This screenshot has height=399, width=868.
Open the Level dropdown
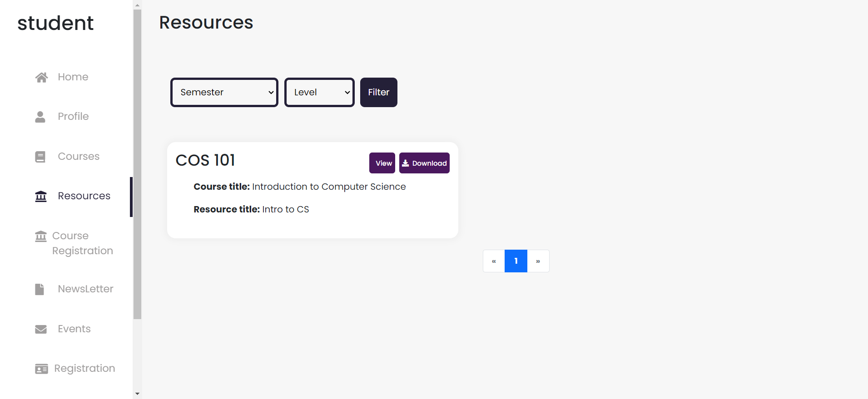click(319, 92)
